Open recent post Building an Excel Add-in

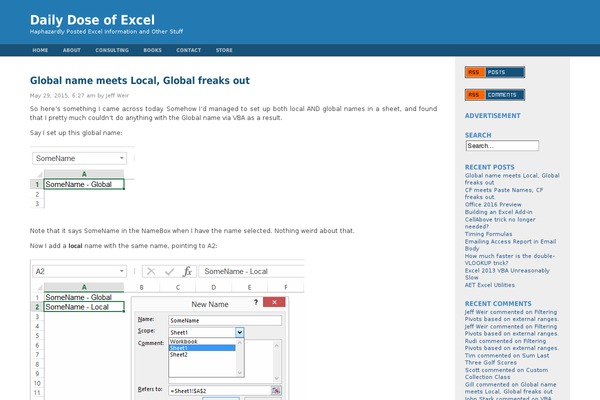click(x=498, y=212)
